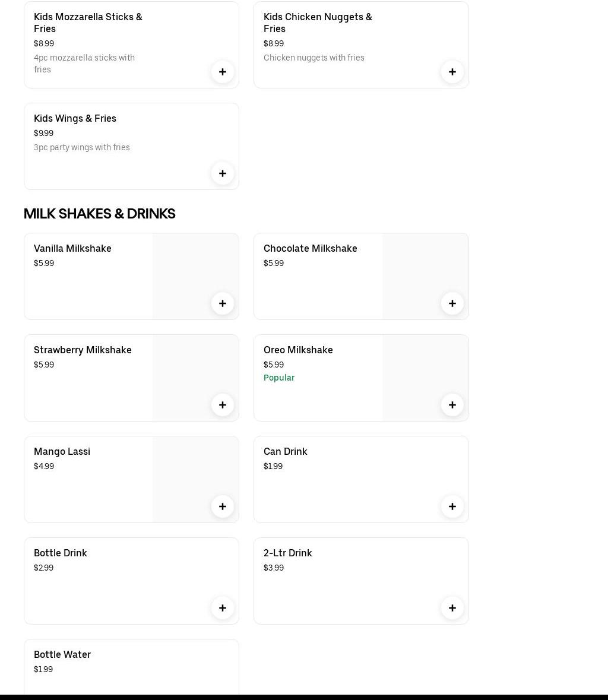Image resolution: width=608 pixels, height=700 pixels.
Task: Add Kids Mozzarella Sticks & Fries to cart
Action: point(223,72)
